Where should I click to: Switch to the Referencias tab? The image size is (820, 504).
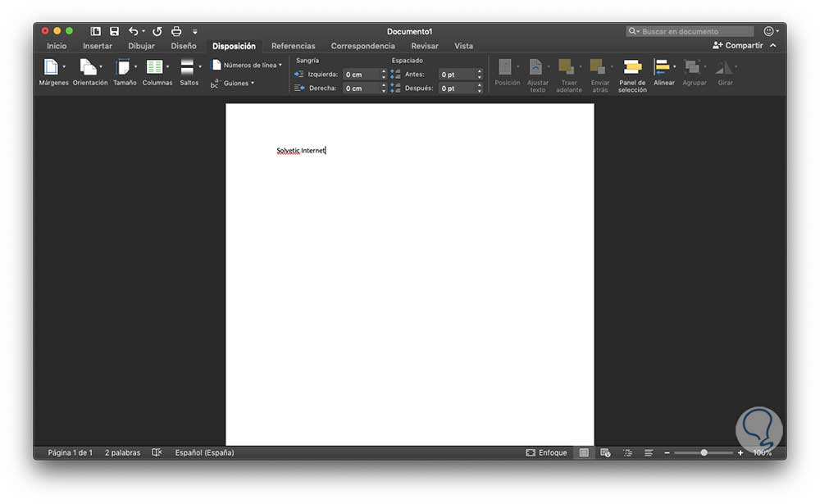tap(293, 46)
